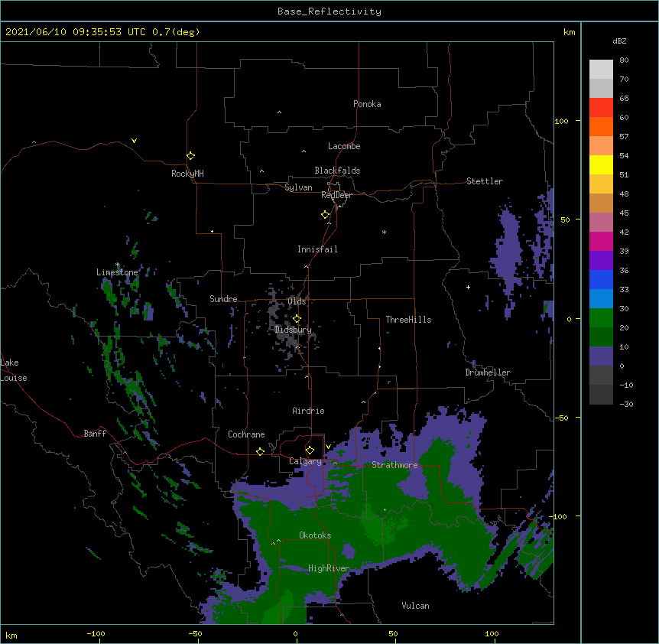Image resolution: width=659 pixels, height=644 pixels.
Task: Click the Okotoks label
Action: [315, 535]
